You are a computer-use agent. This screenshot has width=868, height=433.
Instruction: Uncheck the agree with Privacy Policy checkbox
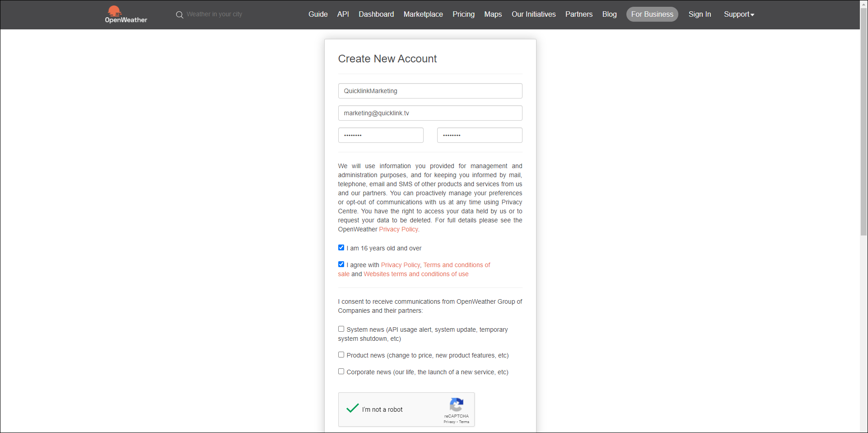(x=341, y=264)
